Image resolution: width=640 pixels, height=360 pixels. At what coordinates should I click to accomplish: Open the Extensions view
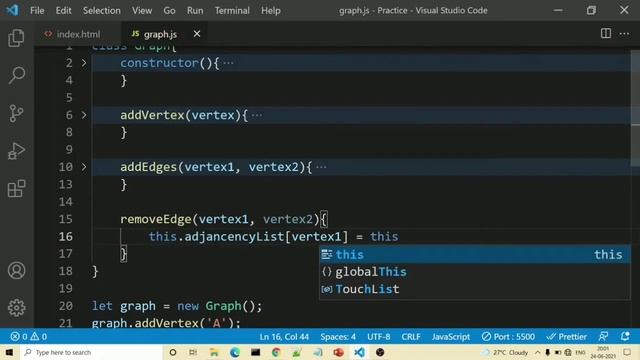[16, 188]
